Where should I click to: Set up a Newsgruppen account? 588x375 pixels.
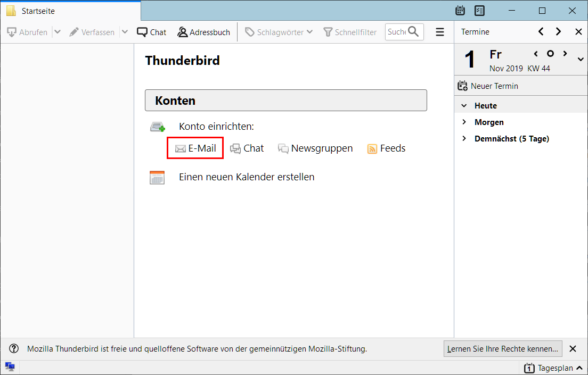(315, 148)
